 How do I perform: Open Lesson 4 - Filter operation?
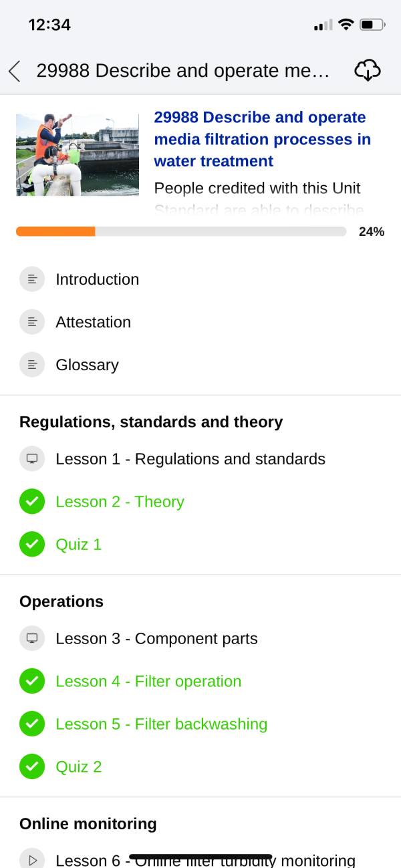tap(148, 682)
